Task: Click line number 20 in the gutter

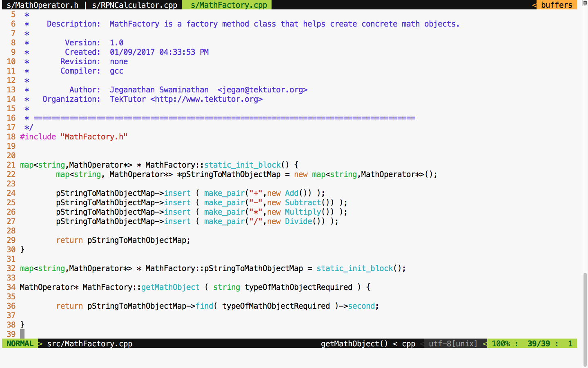Action: [x=11, y=155]
